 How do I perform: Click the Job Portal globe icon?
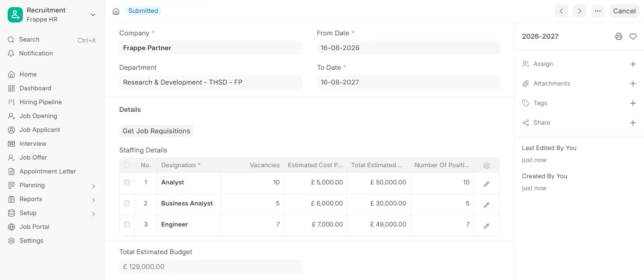[x=11, y=227]
